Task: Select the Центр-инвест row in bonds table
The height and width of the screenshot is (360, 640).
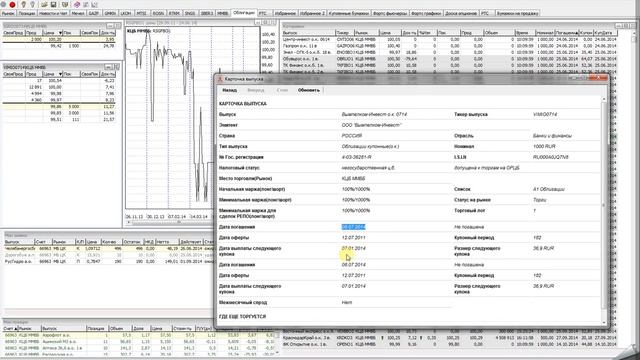Action: coord(449,40)
